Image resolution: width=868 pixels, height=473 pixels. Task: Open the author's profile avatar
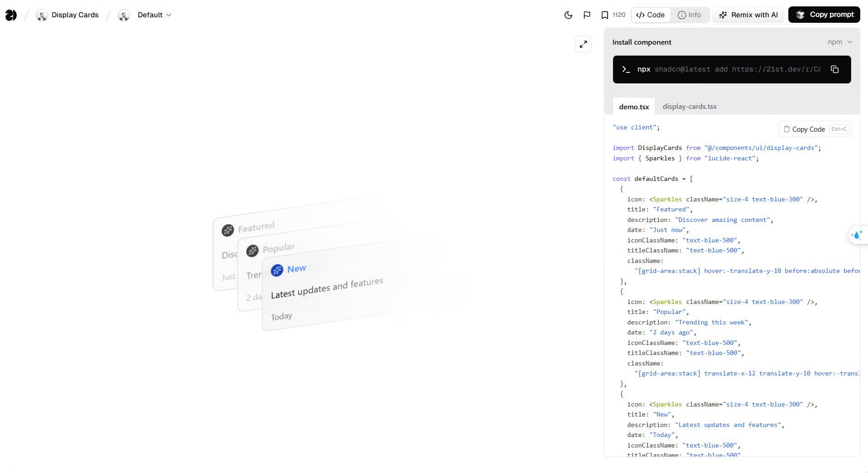42,15
